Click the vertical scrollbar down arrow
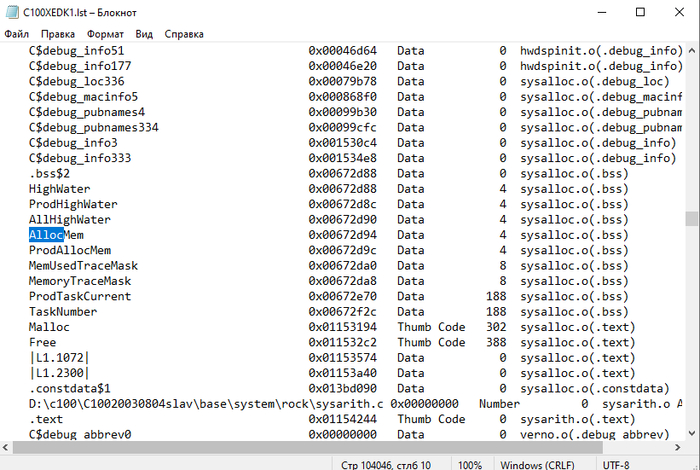This screenshot has width=700, height=470. point(691,433)
